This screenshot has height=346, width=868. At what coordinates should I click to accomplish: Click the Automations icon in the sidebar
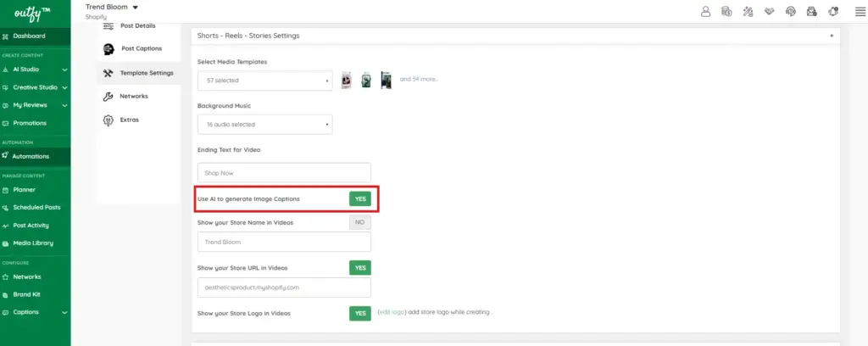click(x=6, y=156)
